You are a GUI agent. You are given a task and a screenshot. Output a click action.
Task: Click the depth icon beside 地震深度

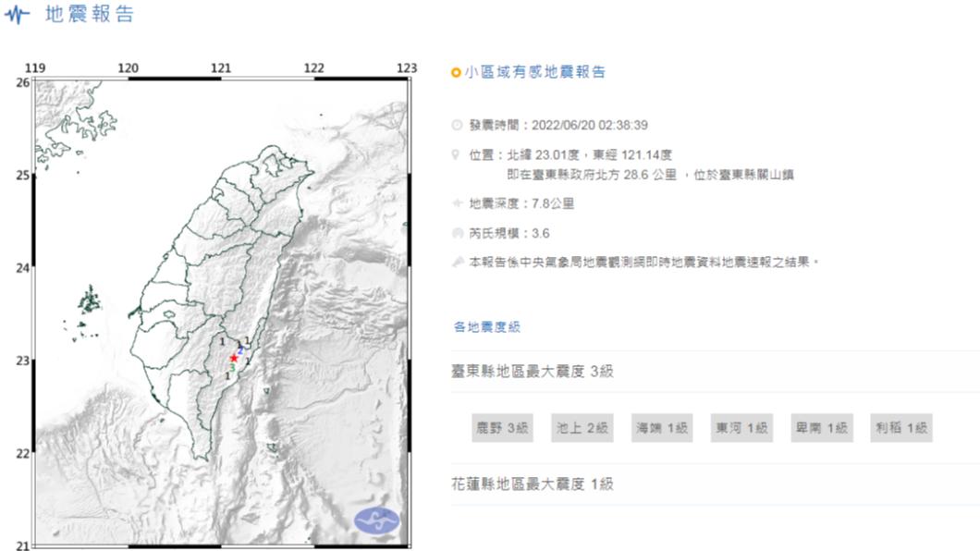[457, 203]
